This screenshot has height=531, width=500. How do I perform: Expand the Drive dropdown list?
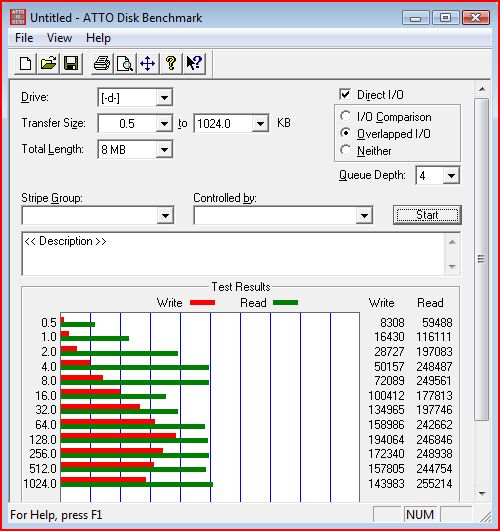click(x=164, y=98)
